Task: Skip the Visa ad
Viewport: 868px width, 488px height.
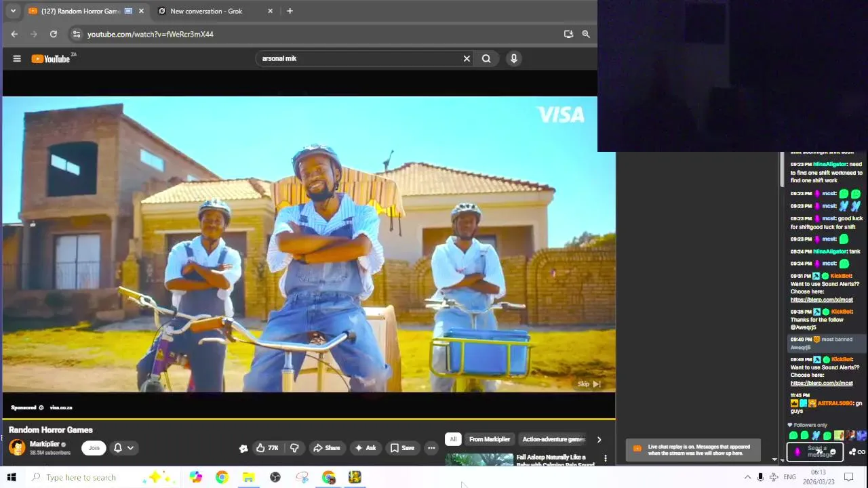Action: [x=589, y=384]
